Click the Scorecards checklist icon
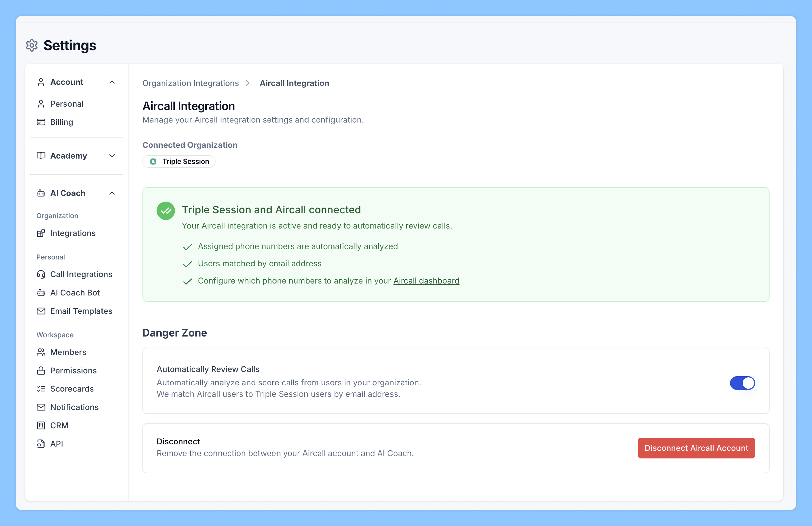The width and height of the screenshot is (812, 526). click(x=41, y=389)
